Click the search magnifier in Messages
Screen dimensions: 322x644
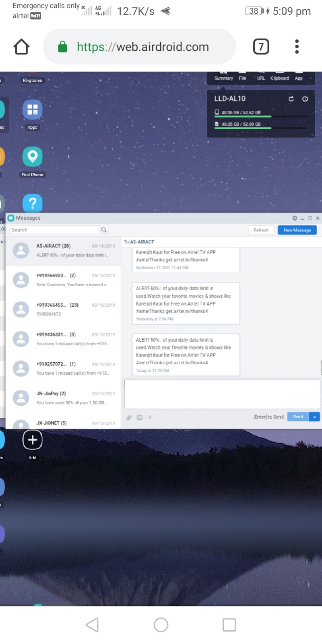(104, 229)
